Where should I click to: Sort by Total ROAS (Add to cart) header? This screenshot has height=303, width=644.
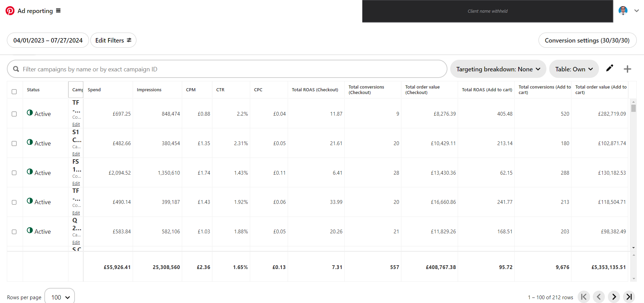pyautogui.click(x=487, y=90)
